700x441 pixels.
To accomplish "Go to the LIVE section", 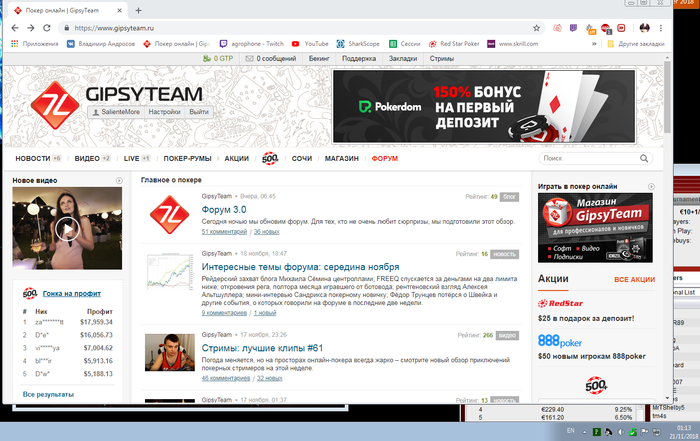I will pyautogui.click(x=132, y=158).
